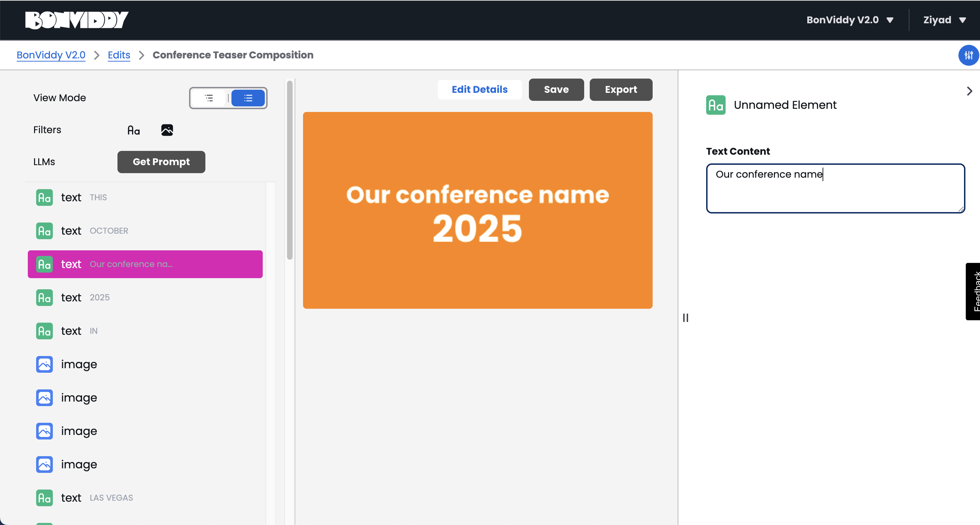This screenshot has height=525, width=980.
Task: Filter elements by text type
Action: point(133,130)
